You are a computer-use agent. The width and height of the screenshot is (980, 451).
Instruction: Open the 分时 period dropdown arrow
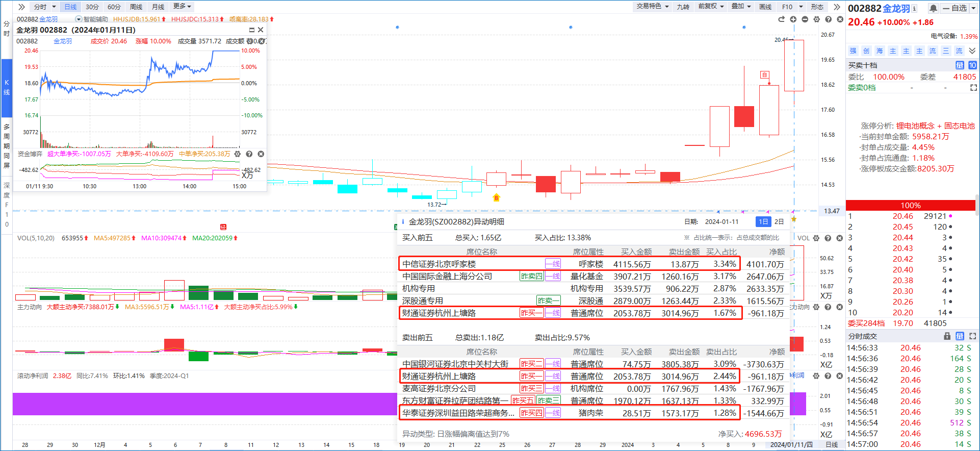tap(54, 7)
